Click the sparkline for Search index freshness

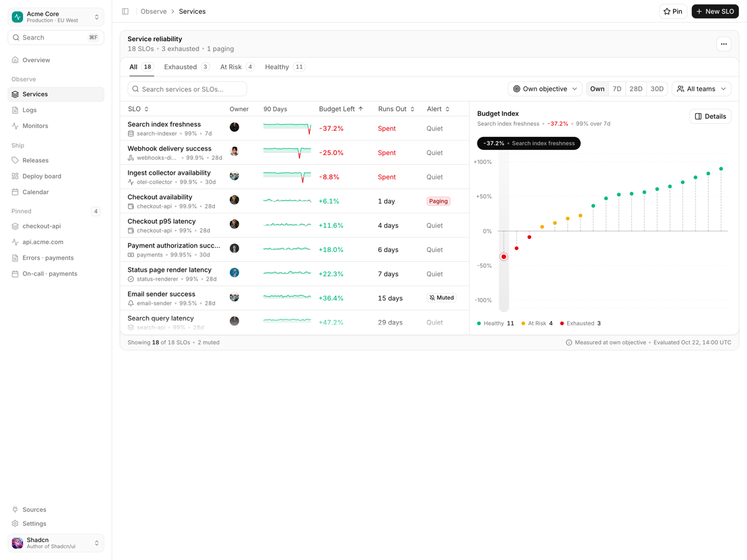pos(287,128)
